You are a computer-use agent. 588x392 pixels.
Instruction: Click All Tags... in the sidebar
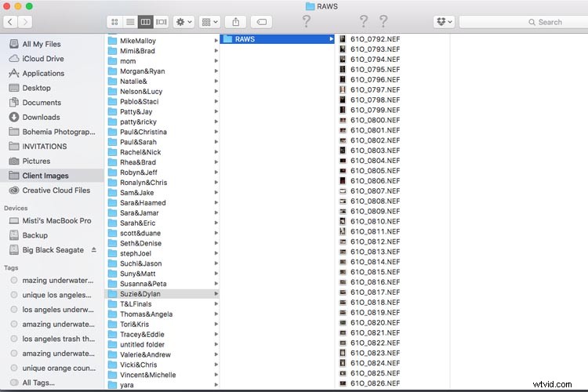coord(38,383)
